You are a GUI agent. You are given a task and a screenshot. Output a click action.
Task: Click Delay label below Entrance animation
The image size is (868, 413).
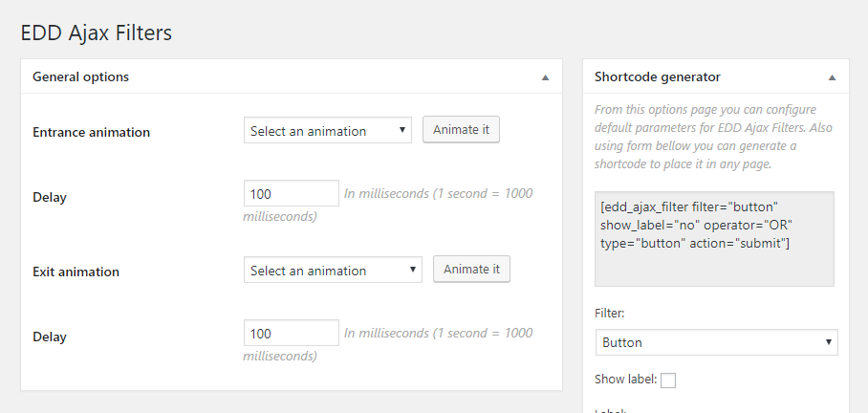click(x=50, y=197)
